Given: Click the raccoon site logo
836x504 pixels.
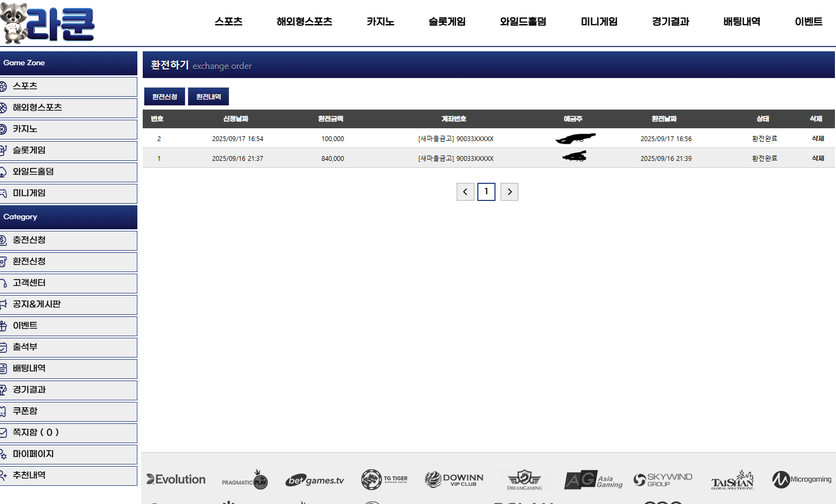Looking at the screenshot, I should [48, 24].
